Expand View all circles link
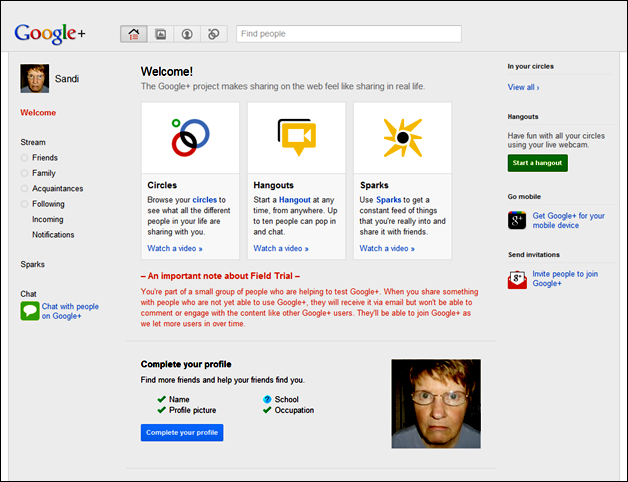This screenshot has width=628, height=482. pyautogui.click(x=523, y=88)
